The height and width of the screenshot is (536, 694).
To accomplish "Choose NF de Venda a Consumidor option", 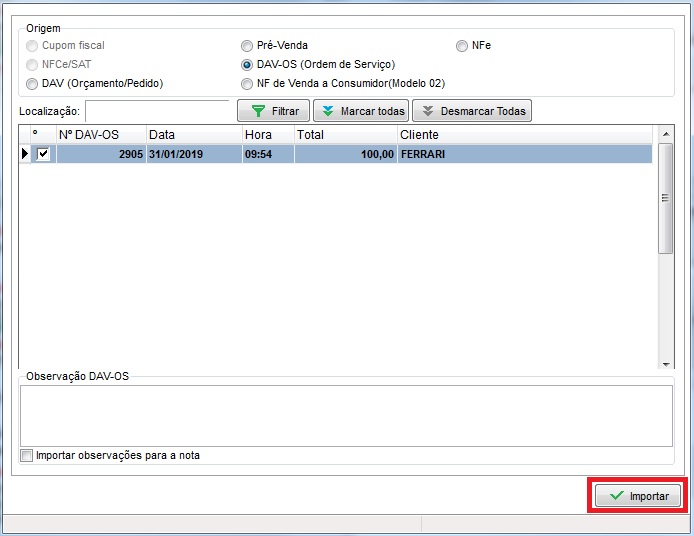I will click(247, 84).
